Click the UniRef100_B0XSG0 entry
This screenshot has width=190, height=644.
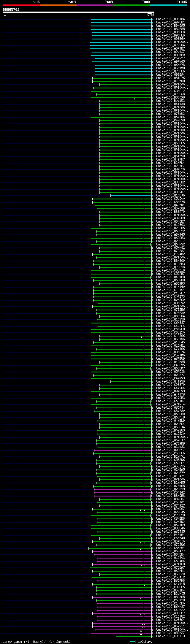click(170, 300)
